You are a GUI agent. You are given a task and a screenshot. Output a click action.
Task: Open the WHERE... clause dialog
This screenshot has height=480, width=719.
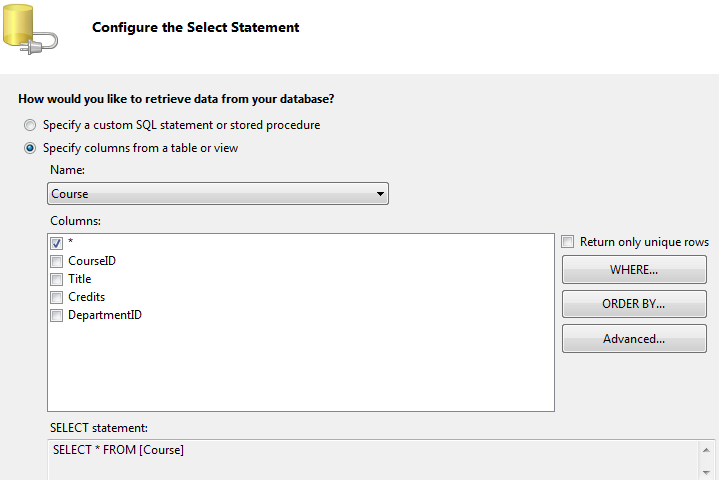tap(634, 270)
